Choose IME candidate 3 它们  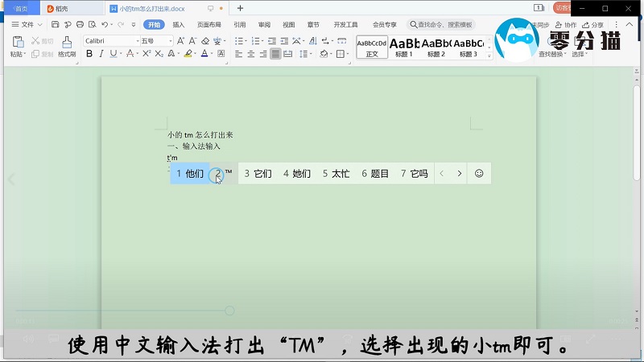258,174
